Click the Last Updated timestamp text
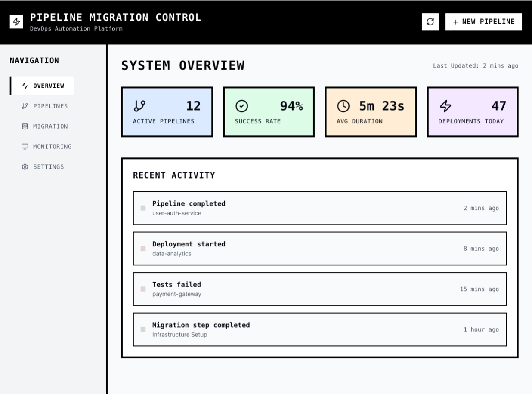Image resolution: width=532 pixels, height=394 pixels. coord(476,66)
